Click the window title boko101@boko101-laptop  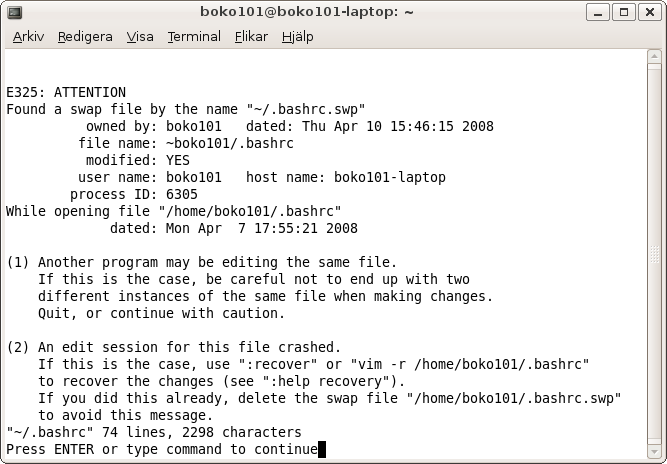[x=307, y=11]
